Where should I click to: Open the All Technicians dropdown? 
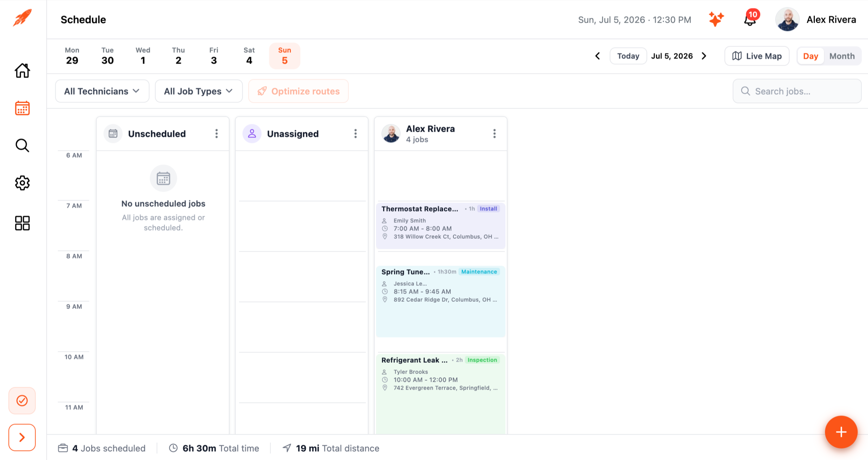pyautogui.click(x=102, y=91)
